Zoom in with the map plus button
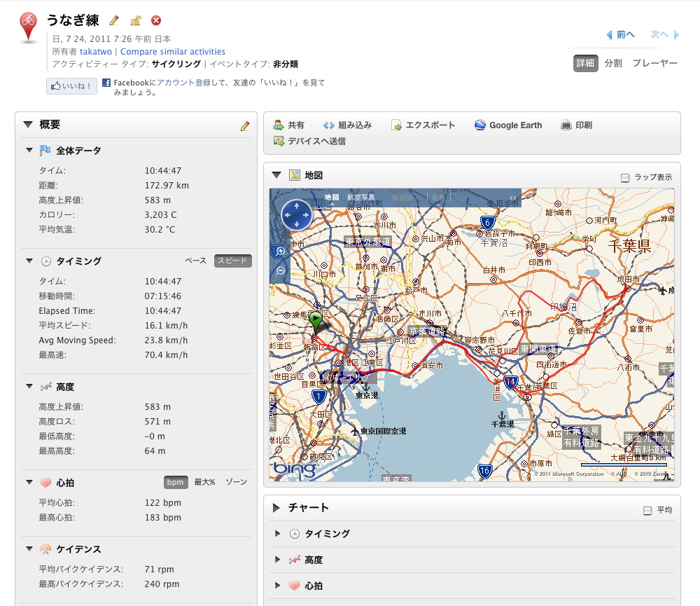Image resolution: width=700 pixels, height=606 pixels. [x=281, y=252]
